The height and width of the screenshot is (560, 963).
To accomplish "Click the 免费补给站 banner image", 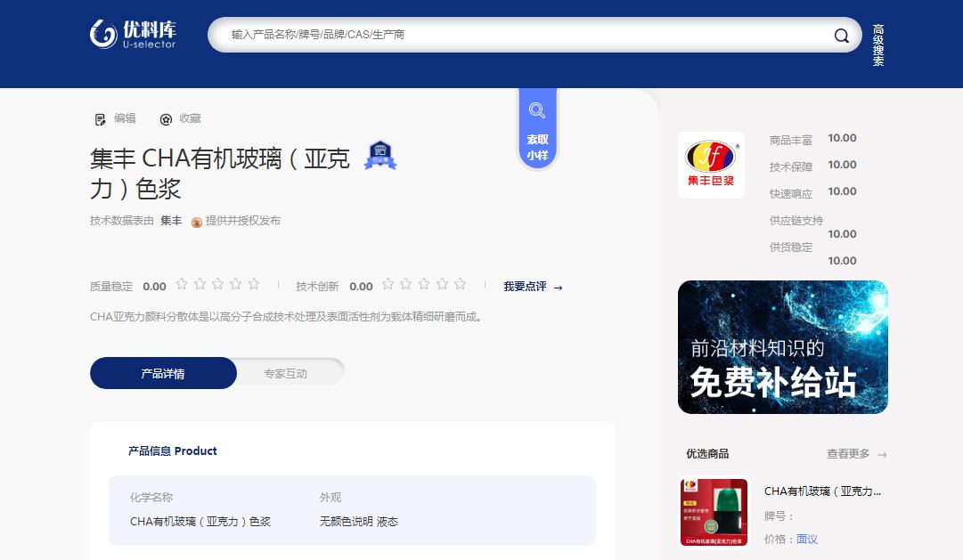I will pos(782,347).
